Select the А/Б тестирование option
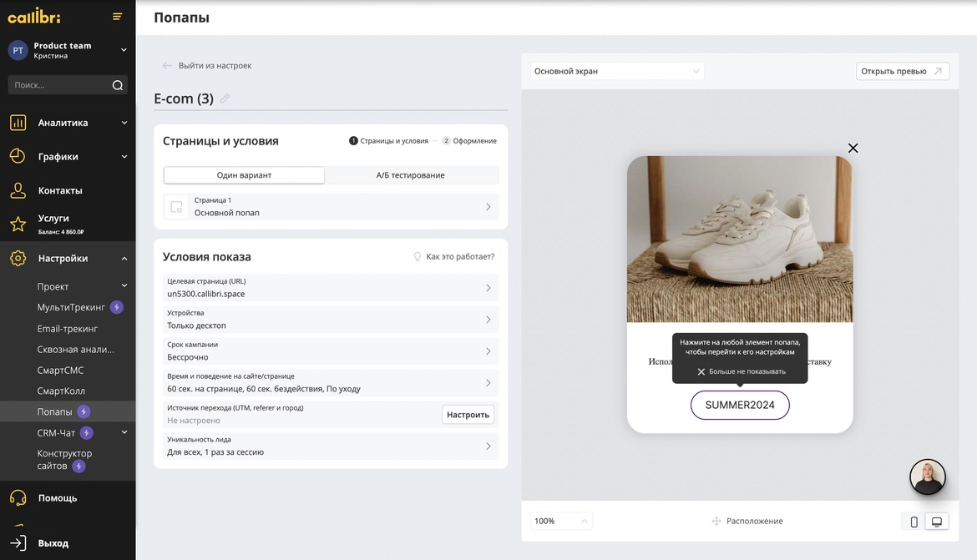The height and width of the screenshot is (560, 977). [x=410, y=175]
